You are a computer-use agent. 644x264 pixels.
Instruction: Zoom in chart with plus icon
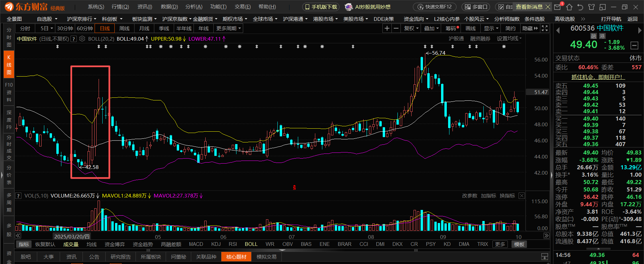click(x=387, y=29)
